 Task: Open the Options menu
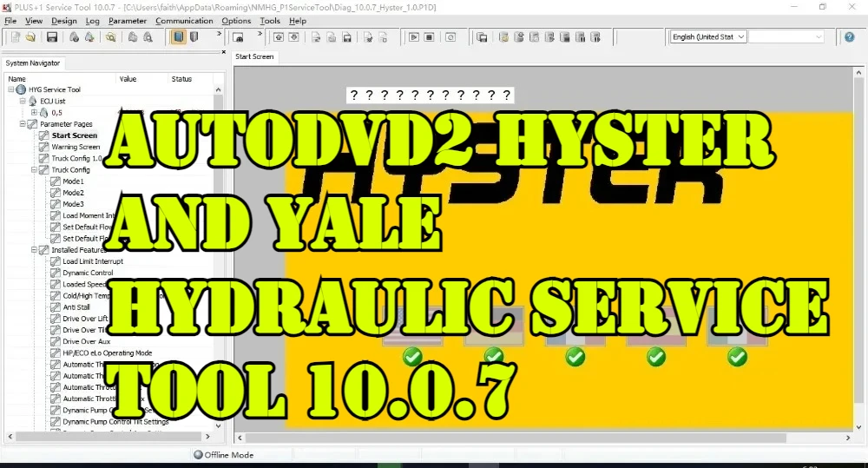tap(236, 21)
